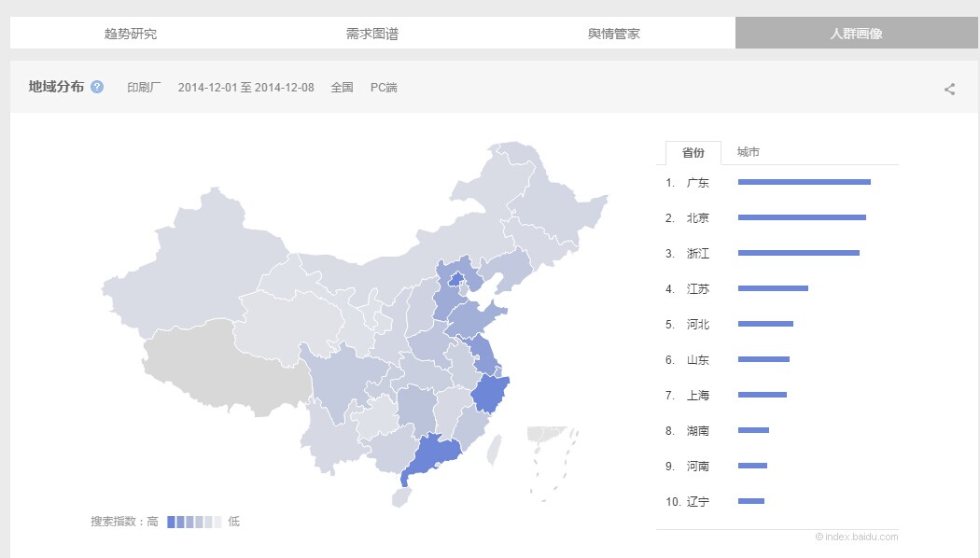Click 河南 in the ranking list
The image size is (980, 558).
coord(697,467)
